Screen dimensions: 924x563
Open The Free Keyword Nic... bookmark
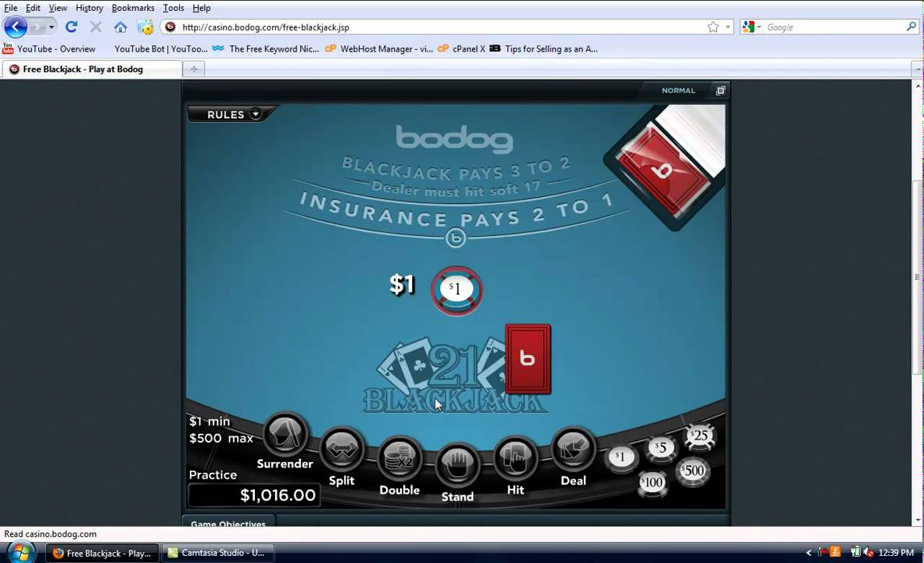tap(266, 49)
